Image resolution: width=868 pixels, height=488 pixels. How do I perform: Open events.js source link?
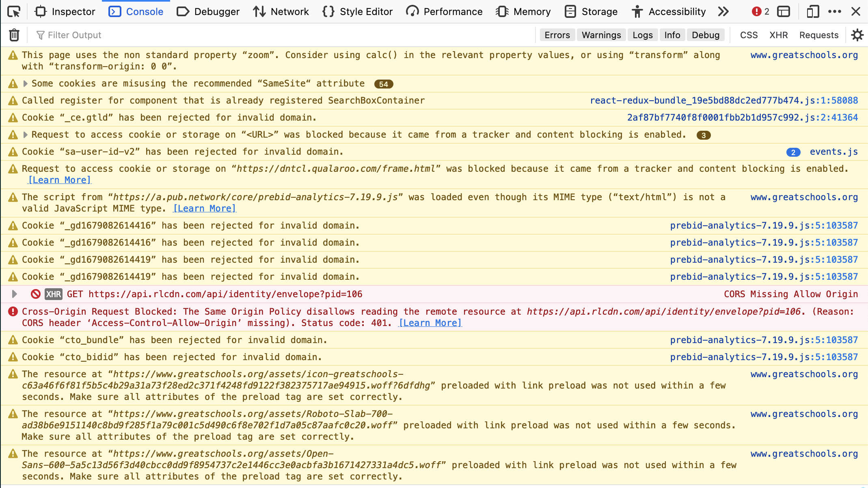tap(834, 151)
